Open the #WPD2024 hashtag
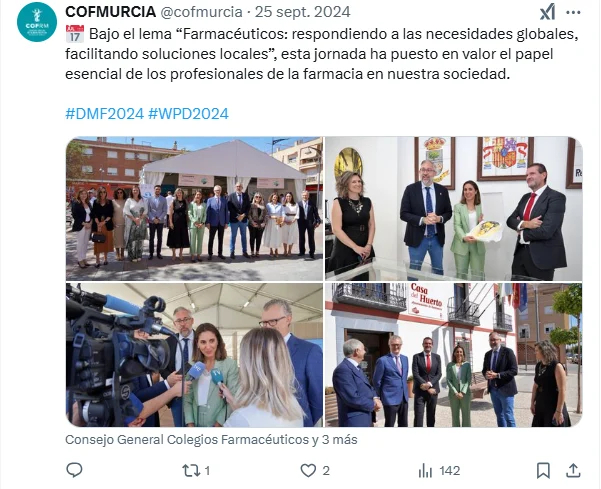The width and height of the screenshot is (601, 489). pyautogui.click(x=188, y=114)
